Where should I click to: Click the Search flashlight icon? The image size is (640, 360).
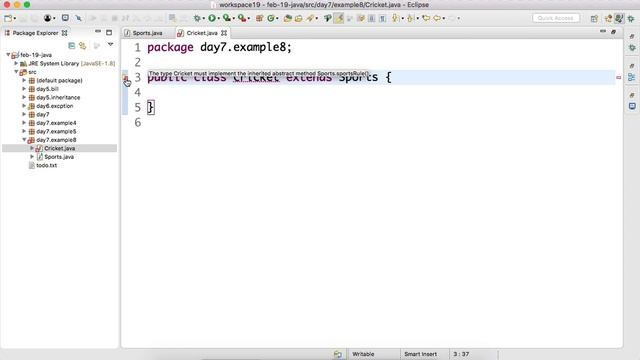click(311, 18)
